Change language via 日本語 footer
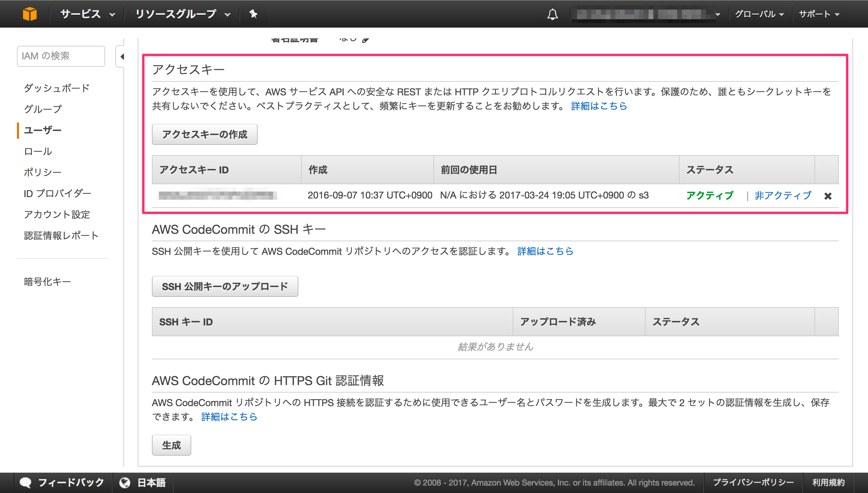The image size is (868, 493). tap(151, 482)
